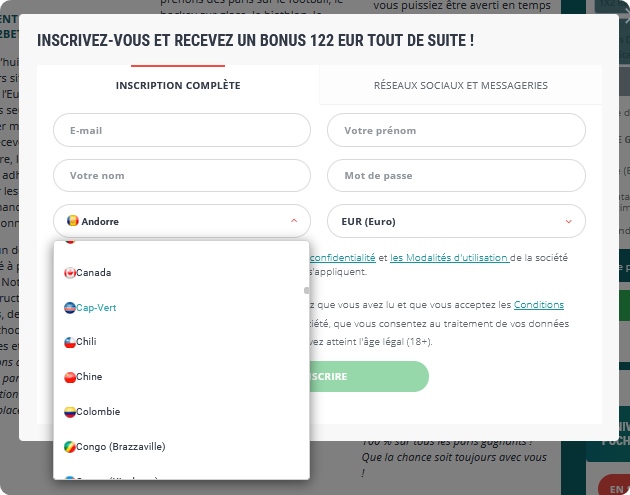Click the Canada flag icon

[x=70, y=273]
